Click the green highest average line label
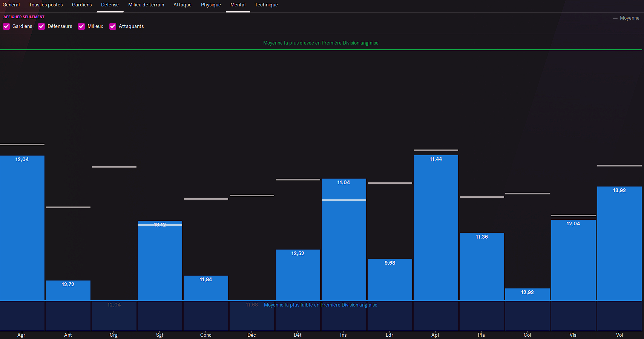Image resolution: width=644 pixels, height=339 pixels. pos(321,43)
